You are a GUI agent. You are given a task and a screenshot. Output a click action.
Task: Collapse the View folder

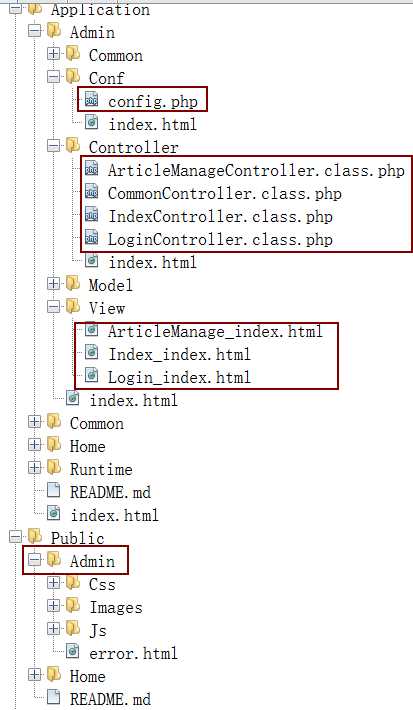click(53, 307)
